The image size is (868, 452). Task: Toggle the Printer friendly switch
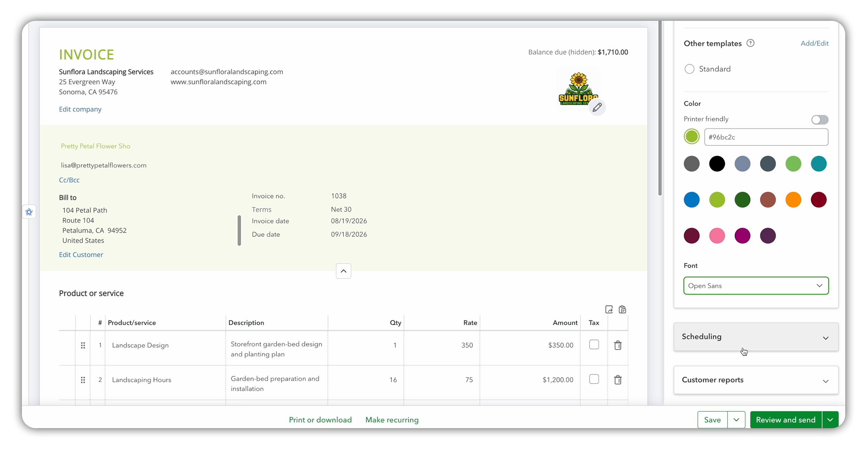[x=819, y=119]
